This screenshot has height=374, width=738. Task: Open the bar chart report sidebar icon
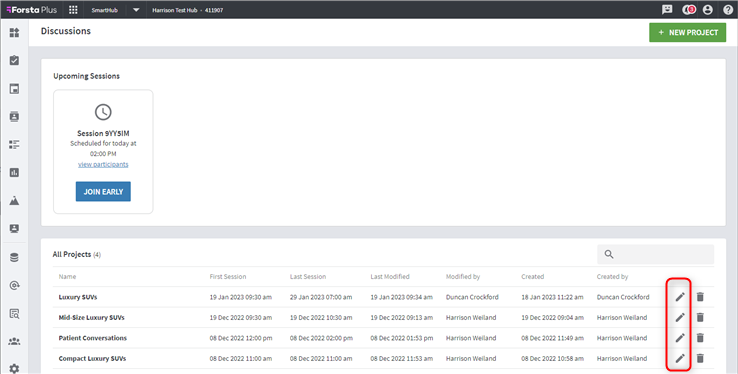click(x=15, y=173)
